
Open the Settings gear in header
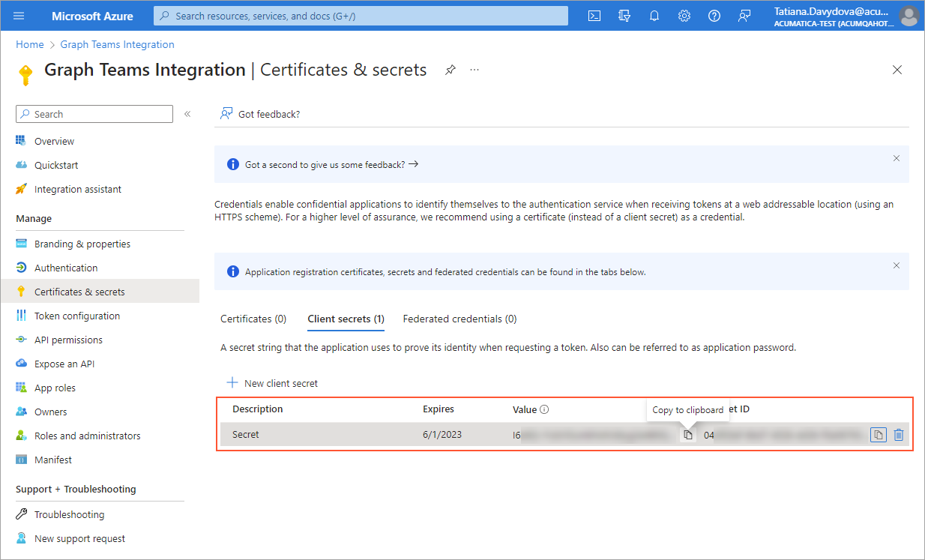[x=684, y=16]
